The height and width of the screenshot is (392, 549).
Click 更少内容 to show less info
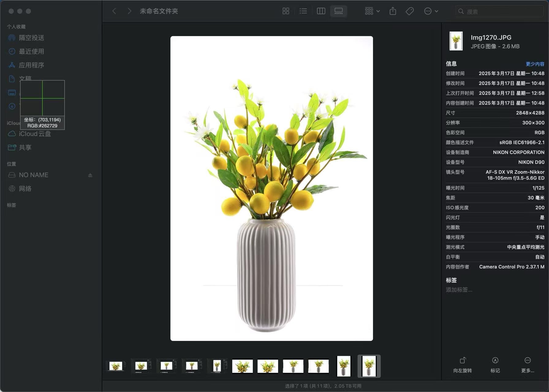tap(535, 64)
